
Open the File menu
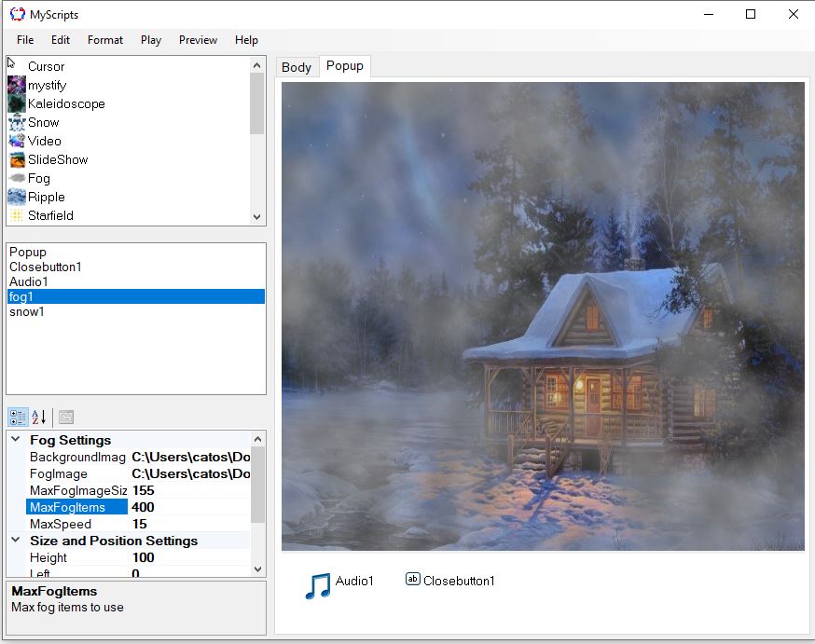[x=25, y=40]
